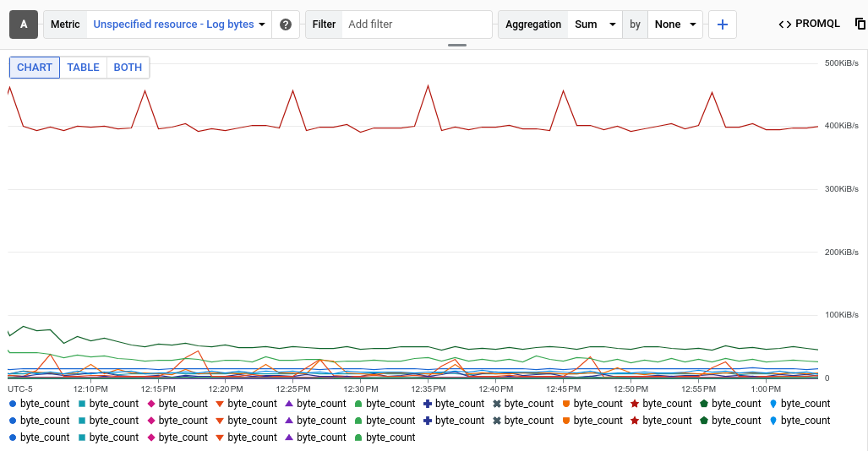The width and height of the screenshot is (868, 451).
Task: Toggle the first magenta diamond byte_count series
Action: pyautogui.click(x=177, y=404)
